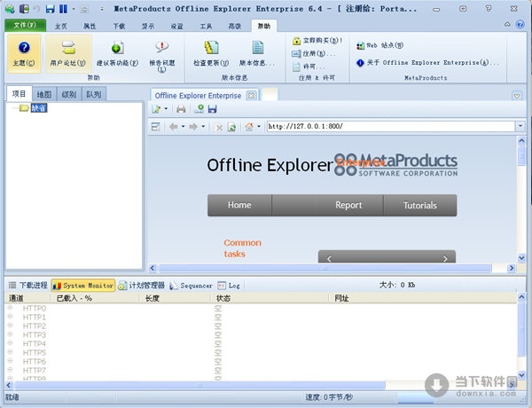Switch to the 下载 ribbon tab
Screen dimensions: 532x408
click(119, 26)
